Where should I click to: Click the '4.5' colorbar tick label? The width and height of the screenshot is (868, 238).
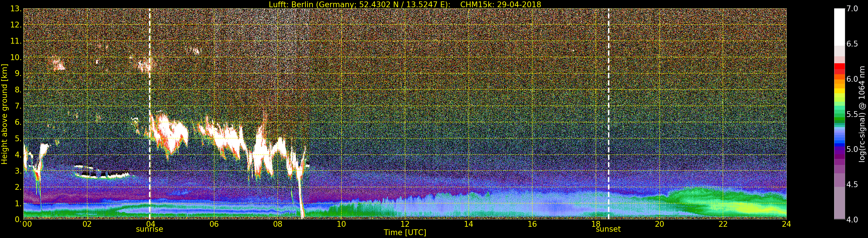852,185
